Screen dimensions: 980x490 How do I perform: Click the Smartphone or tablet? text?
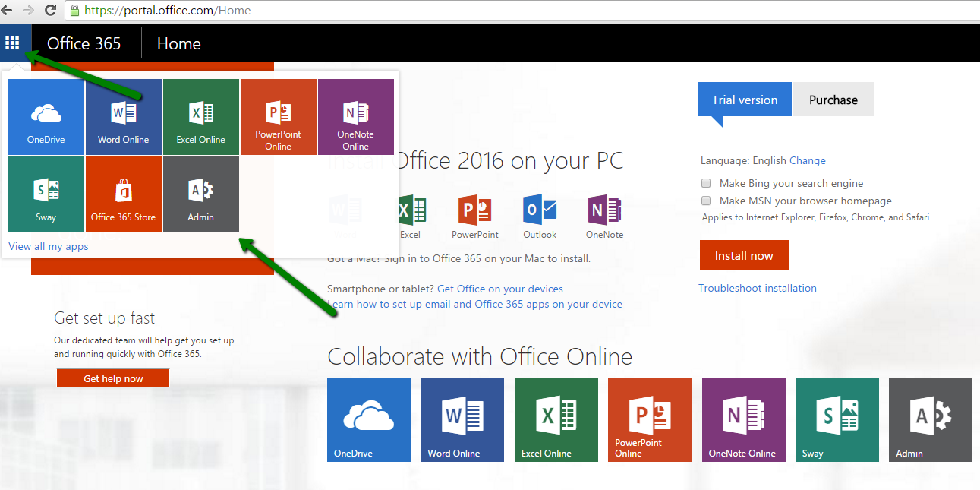[x=380, y=289]
